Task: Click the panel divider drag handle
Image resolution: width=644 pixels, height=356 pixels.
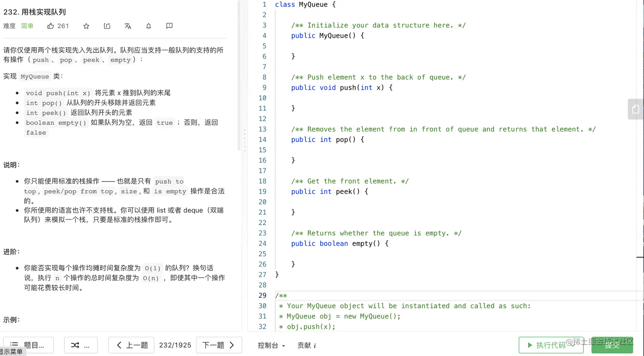Action: (244, 141)
